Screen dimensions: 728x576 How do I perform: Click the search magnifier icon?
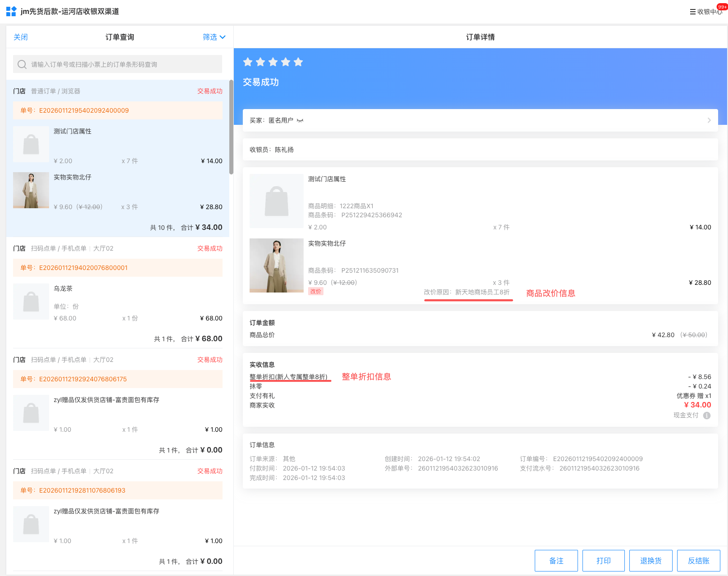pos(22,64)
